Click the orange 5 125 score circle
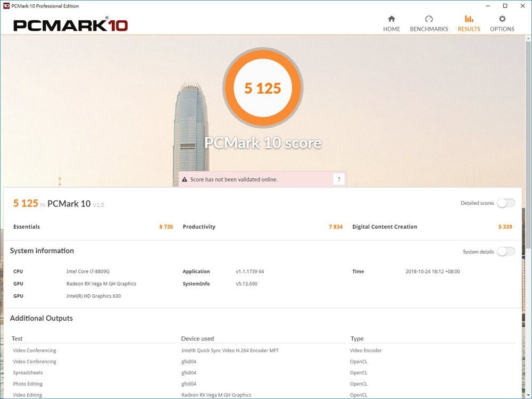Image resolution: width=532 pixels, height=399 pixels. click(x=263, y=88)
